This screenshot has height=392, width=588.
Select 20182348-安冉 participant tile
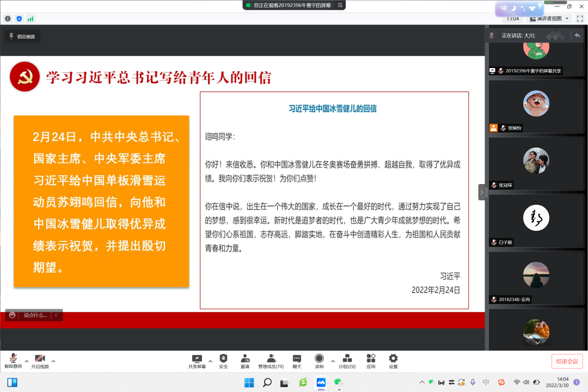[536, 278]
